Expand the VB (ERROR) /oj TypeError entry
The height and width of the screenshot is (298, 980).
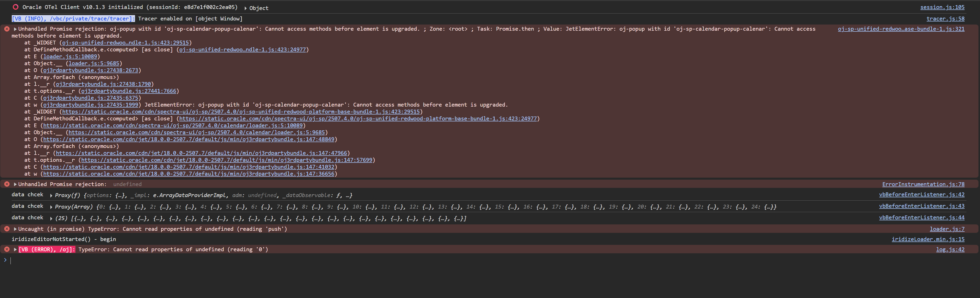point(15,249)
